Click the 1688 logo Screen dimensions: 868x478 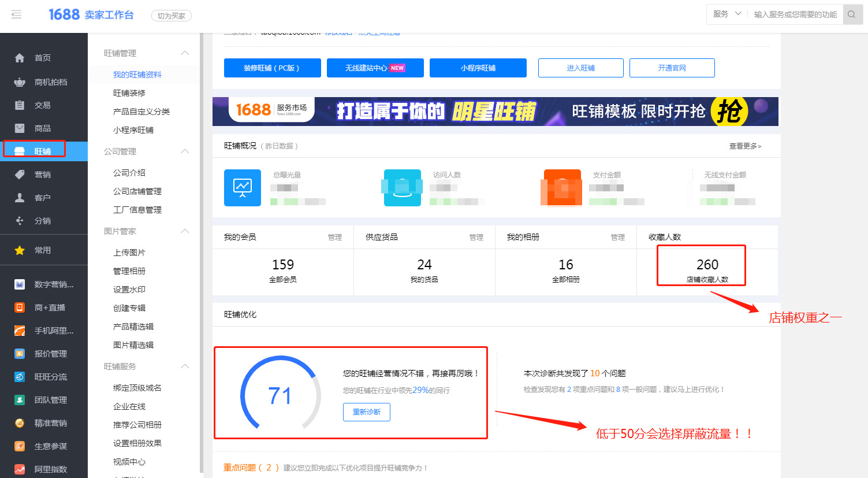[x=64, y=14]
